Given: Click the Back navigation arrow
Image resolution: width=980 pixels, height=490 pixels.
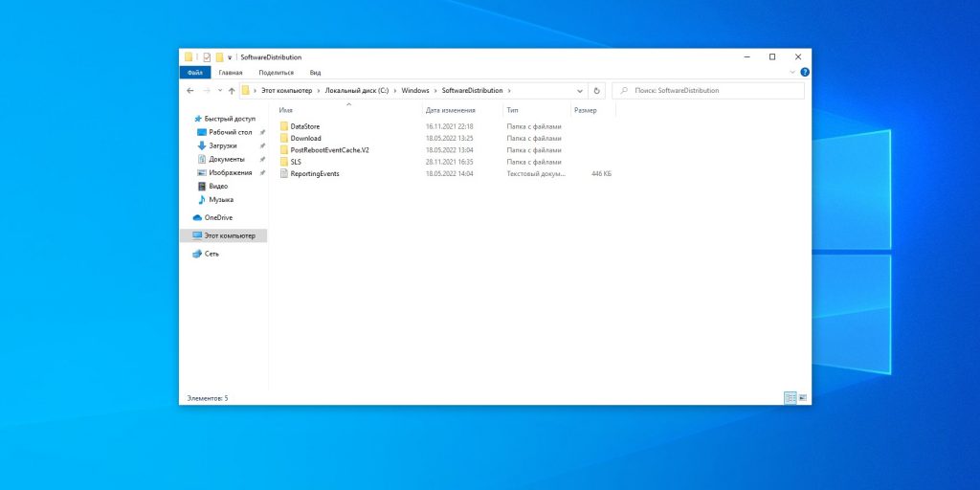Looking at the screenshot, I should (190, 91).
